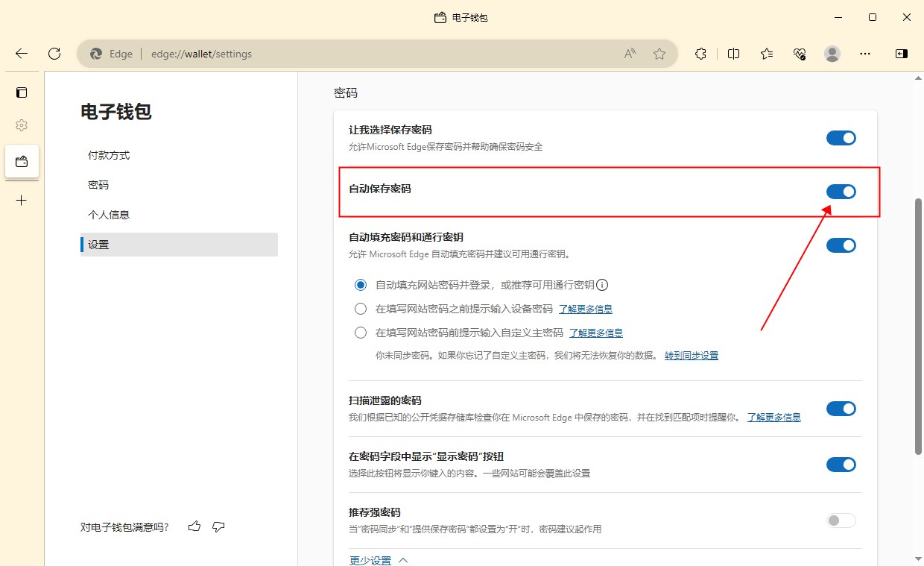The width and height of the screenshot is (924, 566).
Task: Toggle the sidebar icon at toolbar end
Action: click(901, 54)
